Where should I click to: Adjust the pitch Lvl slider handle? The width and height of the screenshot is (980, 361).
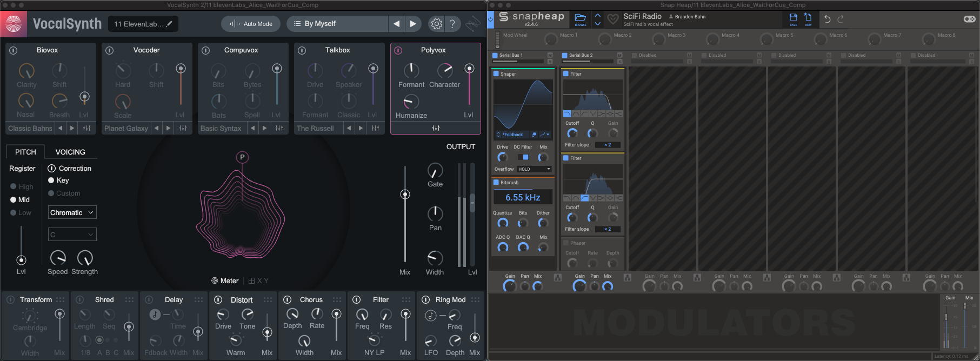click(x=21, y=260)
